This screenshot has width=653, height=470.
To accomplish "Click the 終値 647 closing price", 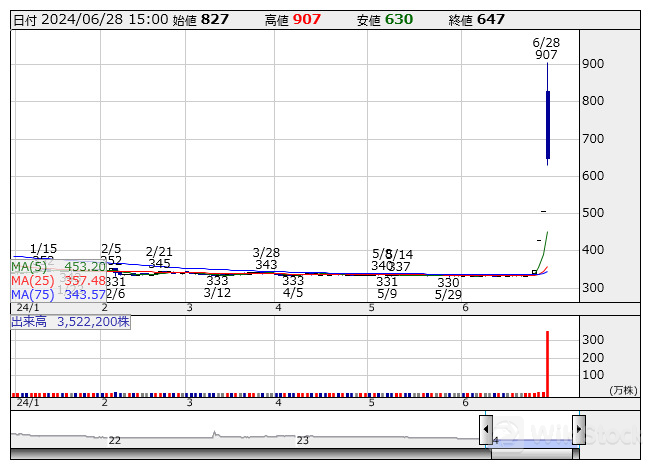I will point(490,20).
